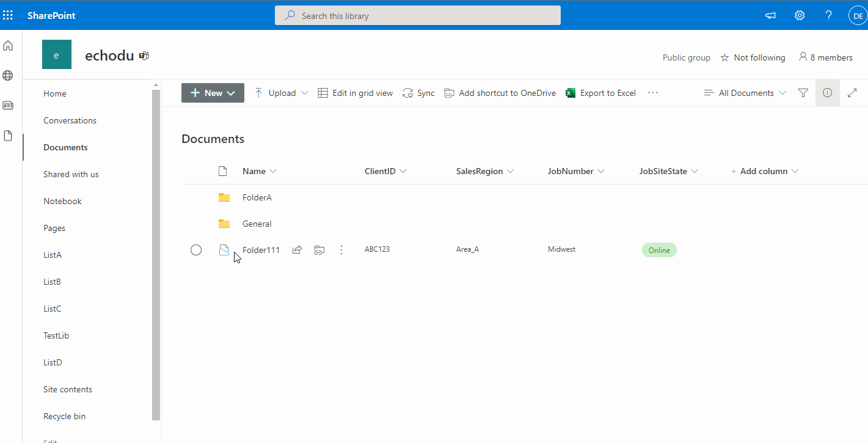The height and width of the screenshot is (443, 868).
Task: Open the All Documents view dropdown
Action: (x=745, y=93)
